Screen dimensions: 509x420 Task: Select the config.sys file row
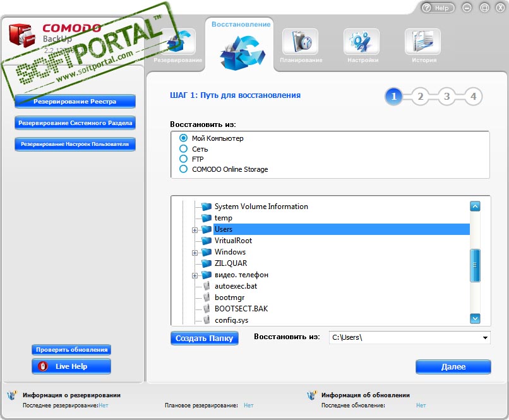point(232,320)
